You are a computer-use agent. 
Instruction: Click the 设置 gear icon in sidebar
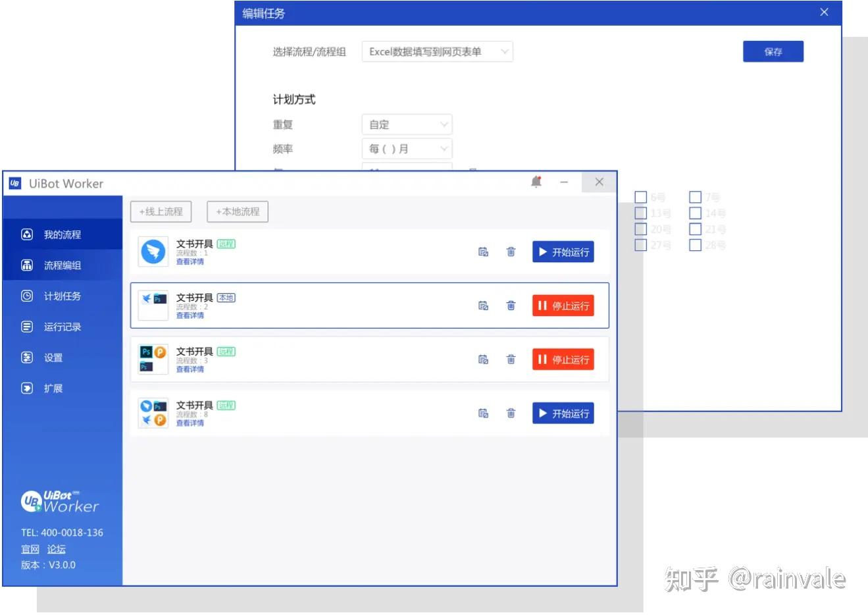26,357
